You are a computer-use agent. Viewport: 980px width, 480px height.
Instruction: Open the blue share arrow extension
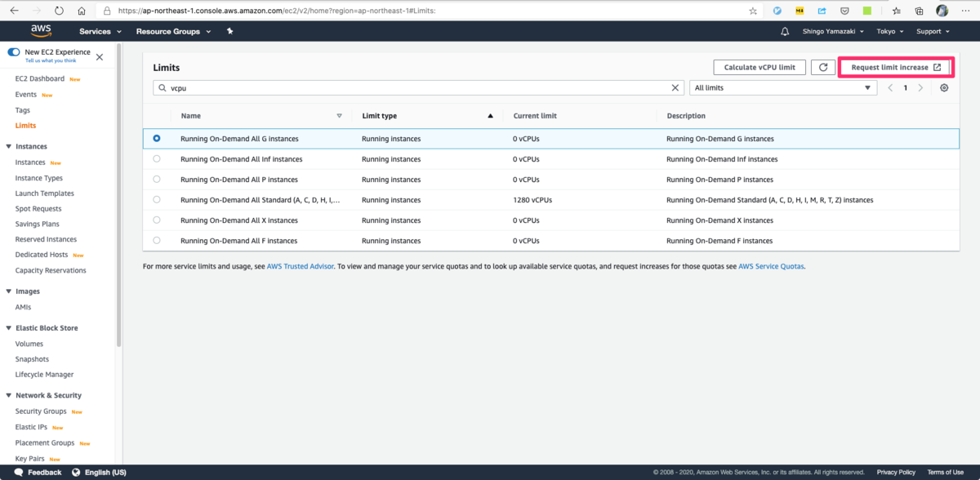pyautogui.click(x=822, y=11)
